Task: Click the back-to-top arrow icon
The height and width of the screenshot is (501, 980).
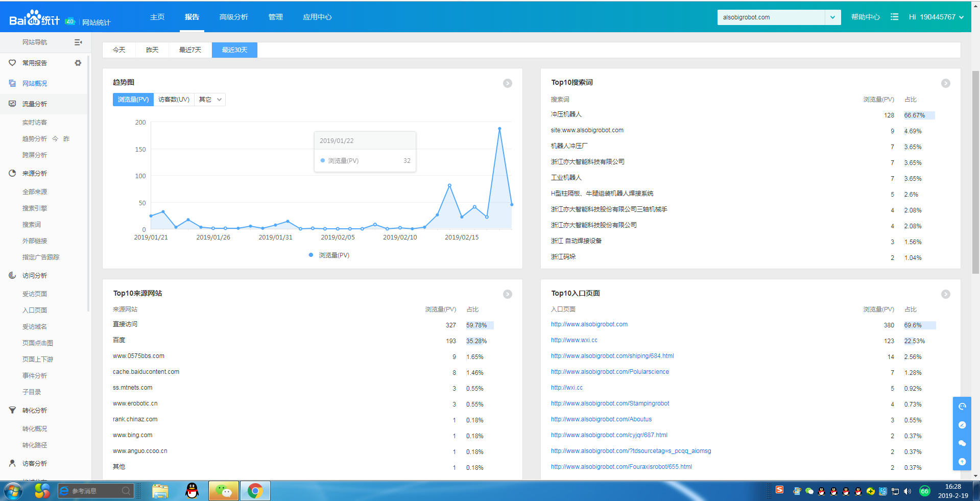Action: point(962,462)
